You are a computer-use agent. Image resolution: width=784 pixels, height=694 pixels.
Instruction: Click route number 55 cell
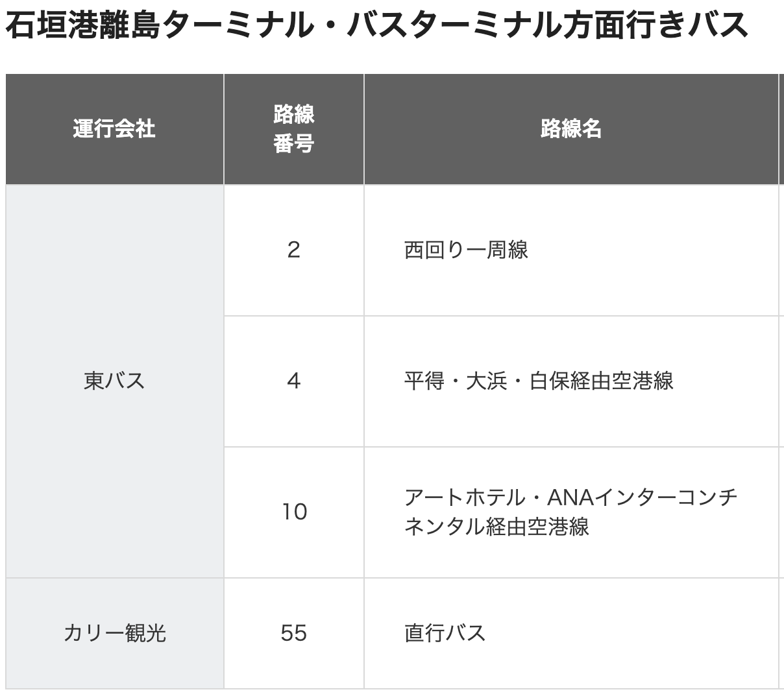click(x=293, y=632)
